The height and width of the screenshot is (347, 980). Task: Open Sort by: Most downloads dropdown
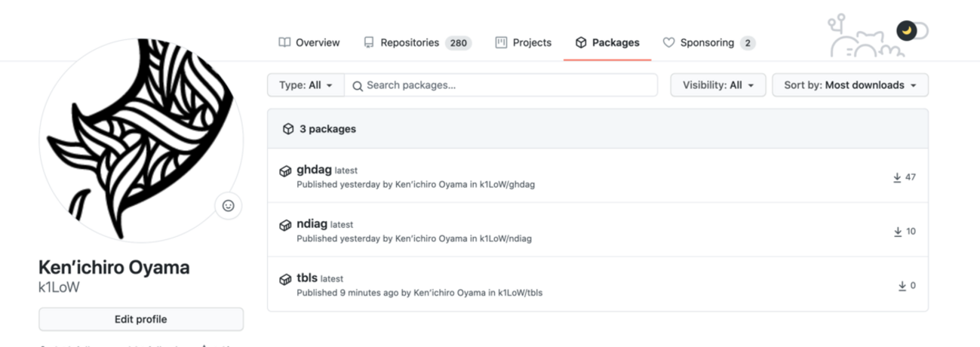click(x=849, y=85)
